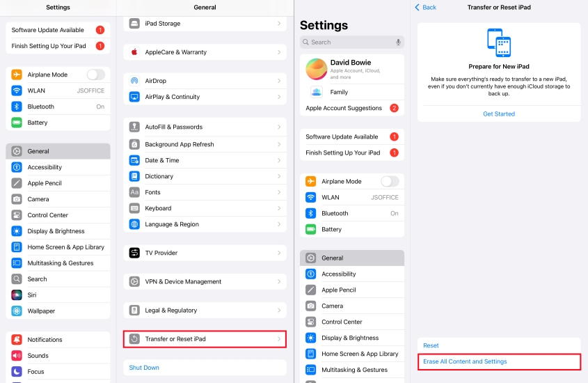The height and width of the screenshot is (383, 588).
Task: Open the Siri icon in left settings list
Action: (x=17, y=295)
